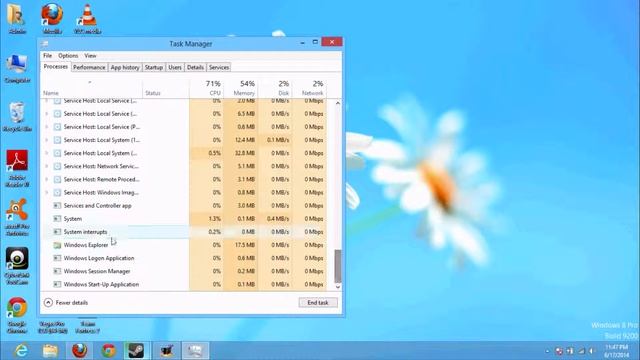The image size is (640, 360).
Task: Switch to Firefox on the taskbar
Action: point(80,351)
